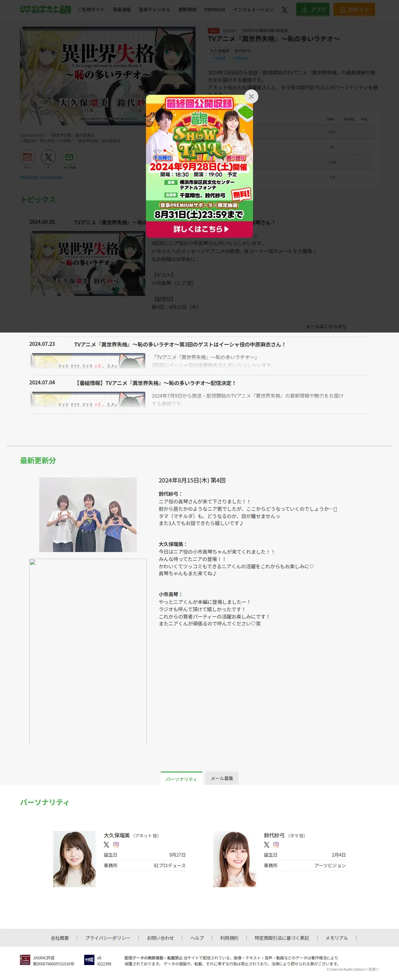The image size is (399, 980).
Task: Expand the 2024.07.04 番組情報 topic
Action: click(199, 394)
